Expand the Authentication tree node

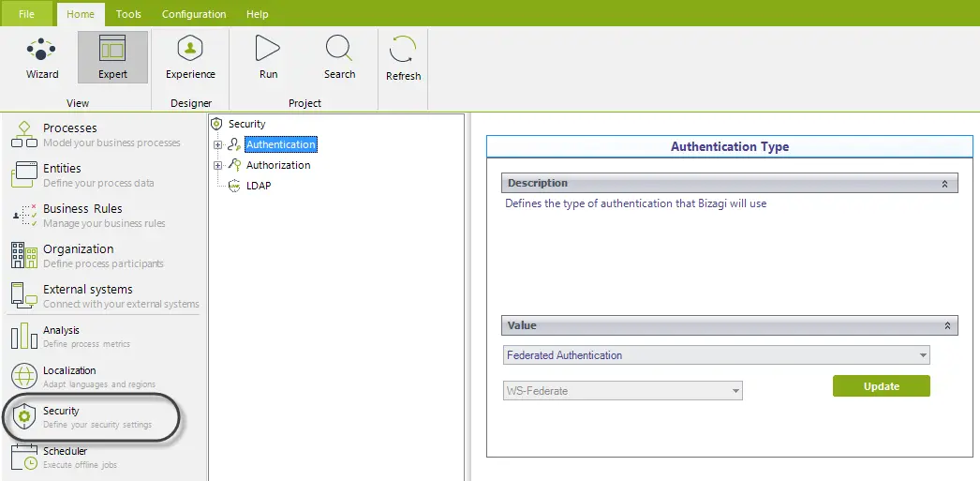pos(218,144)
